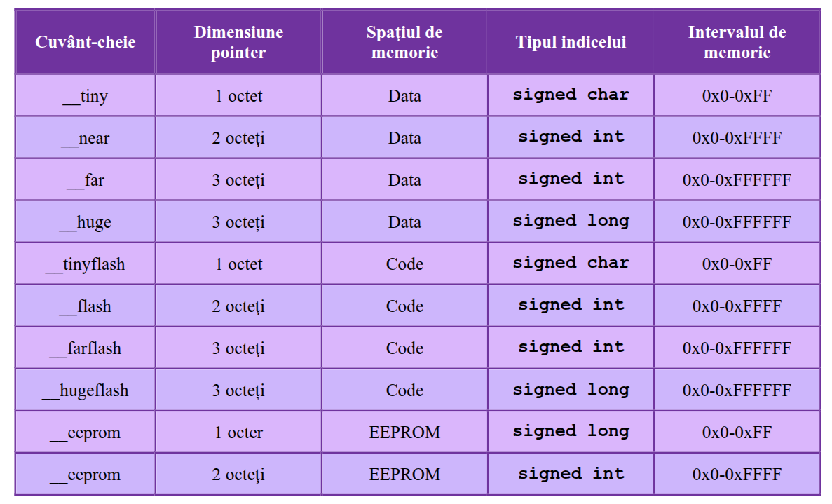
Task: Click "signed long" in the __huge row
Action: point(571,221)
